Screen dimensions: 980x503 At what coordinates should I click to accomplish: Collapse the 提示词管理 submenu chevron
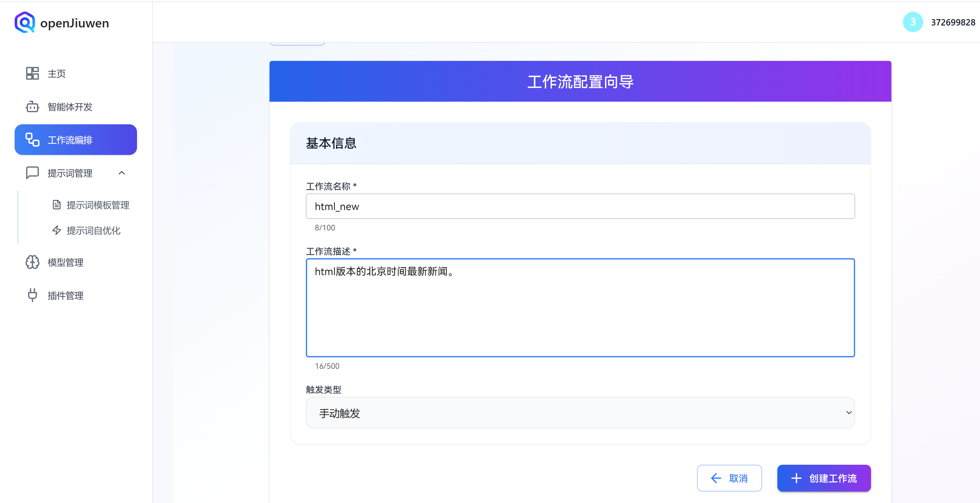122,173
